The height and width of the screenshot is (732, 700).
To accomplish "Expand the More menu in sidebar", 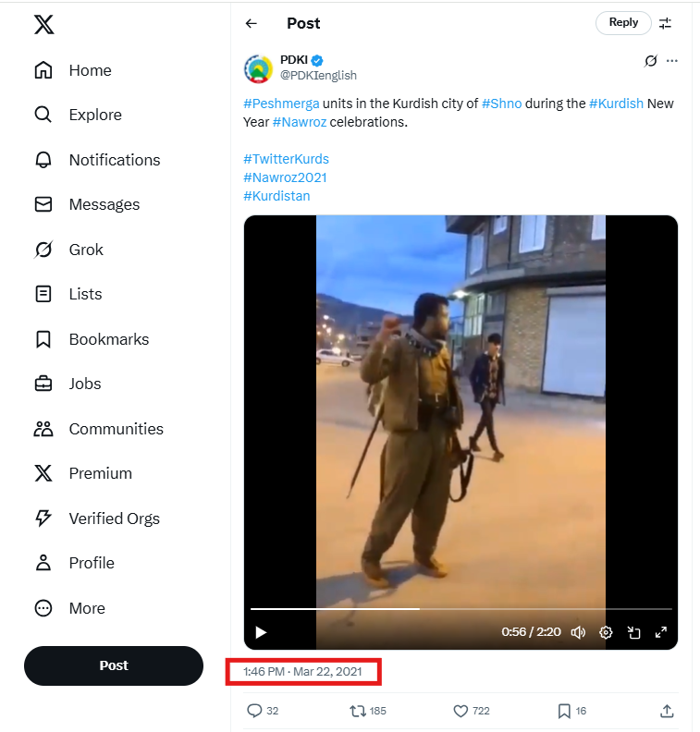I will (86, 608).
